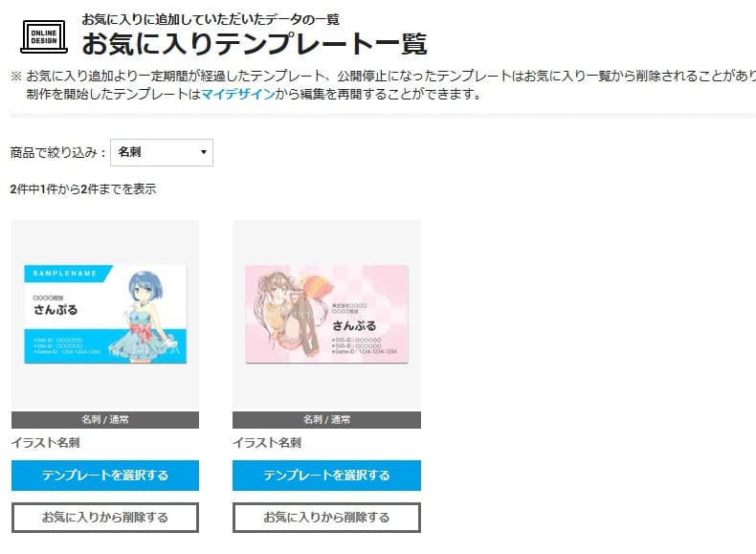Click さんぷる name text on pink card

[354, 326]
